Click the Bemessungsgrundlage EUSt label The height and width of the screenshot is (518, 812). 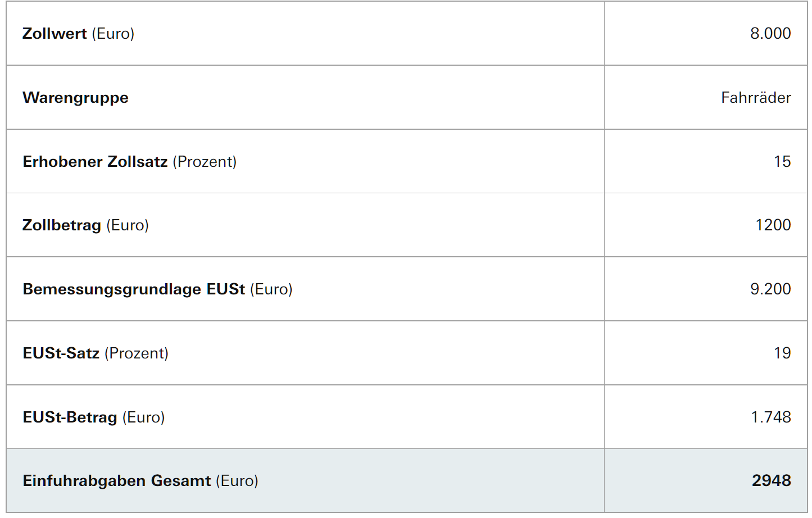134,289
